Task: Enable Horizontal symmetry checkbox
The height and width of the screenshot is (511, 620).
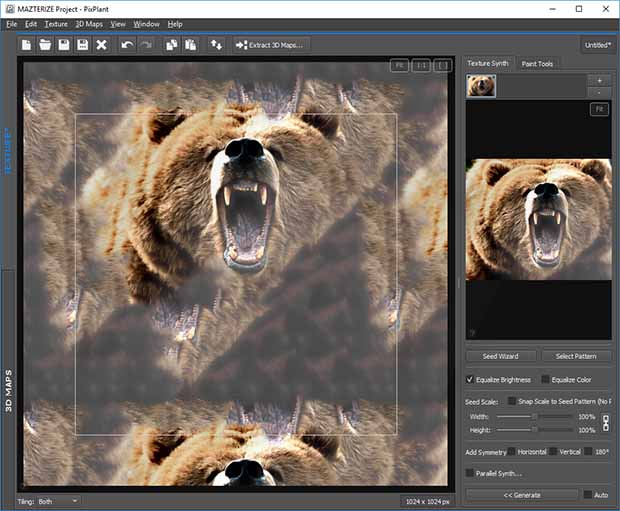Action: point(512,451)
